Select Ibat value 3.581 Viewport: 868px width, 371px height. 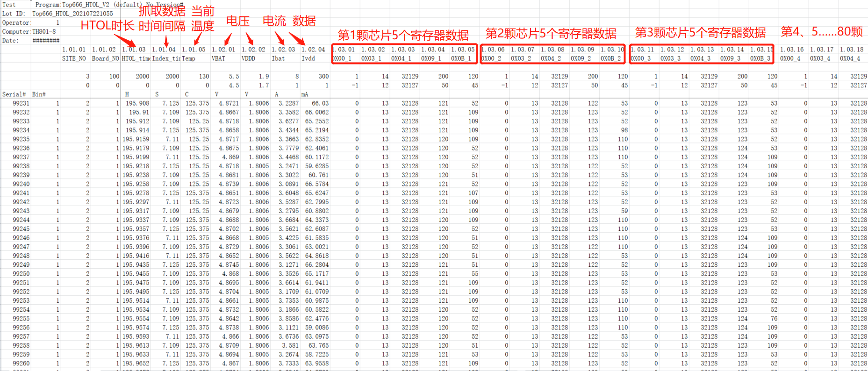(290, 346)
